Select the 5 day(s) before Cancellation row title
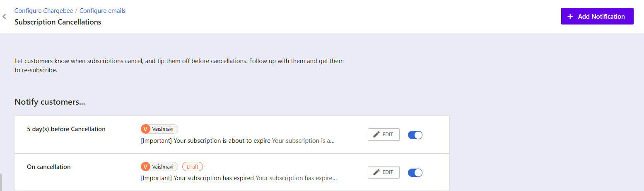 tap(66, 129)
